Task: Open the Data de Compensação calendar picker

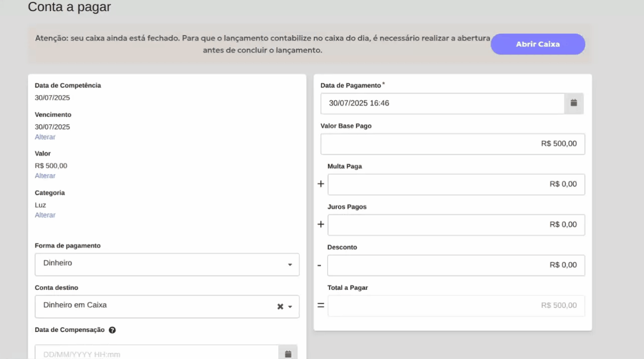Action: [x=288, y=353]
